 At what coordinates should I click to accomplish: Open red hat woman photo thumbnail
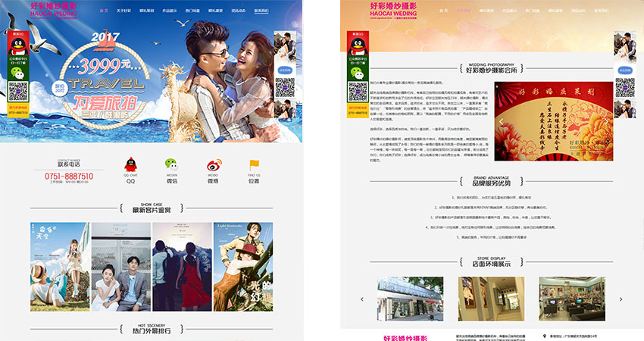coord(243,267)
